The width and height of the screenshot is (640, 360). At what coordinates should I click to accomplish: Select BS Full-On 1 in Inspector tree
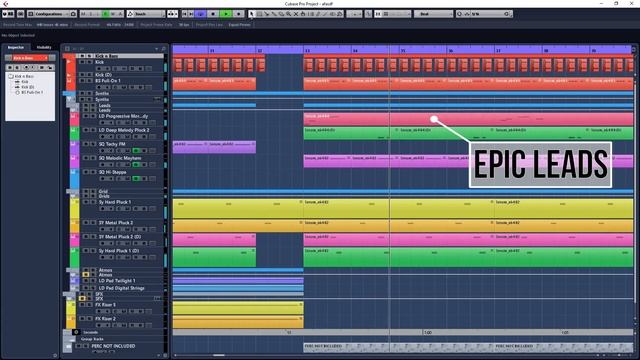[32, 92]
